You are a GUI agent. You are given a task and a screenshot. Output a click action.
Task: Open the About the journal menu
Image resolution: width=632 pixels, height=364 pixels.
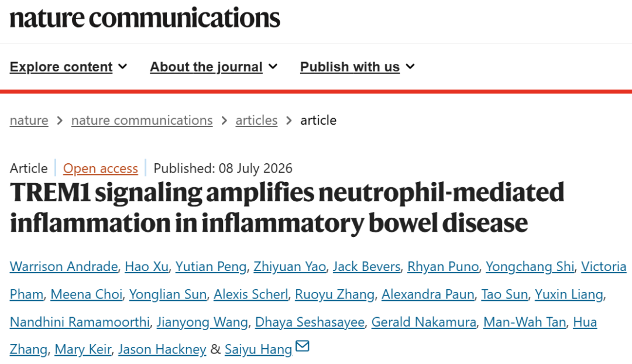(x=214, y=67)
